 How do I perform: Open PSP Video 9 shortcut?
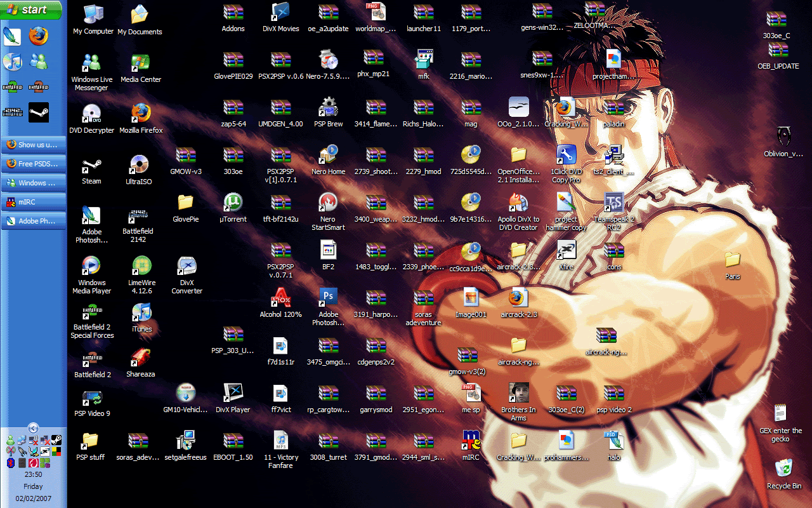click(x=92, y=403)
